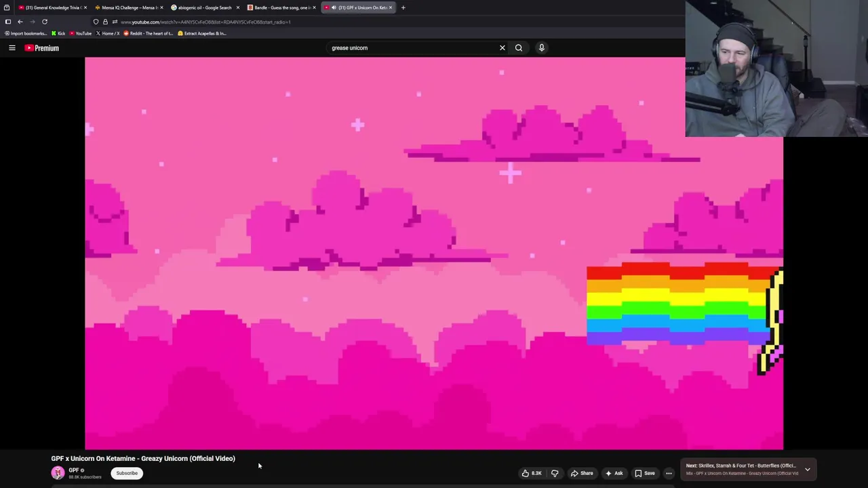
Task: Go to the YouTube Premium home logo
Action: coord(42,48)
